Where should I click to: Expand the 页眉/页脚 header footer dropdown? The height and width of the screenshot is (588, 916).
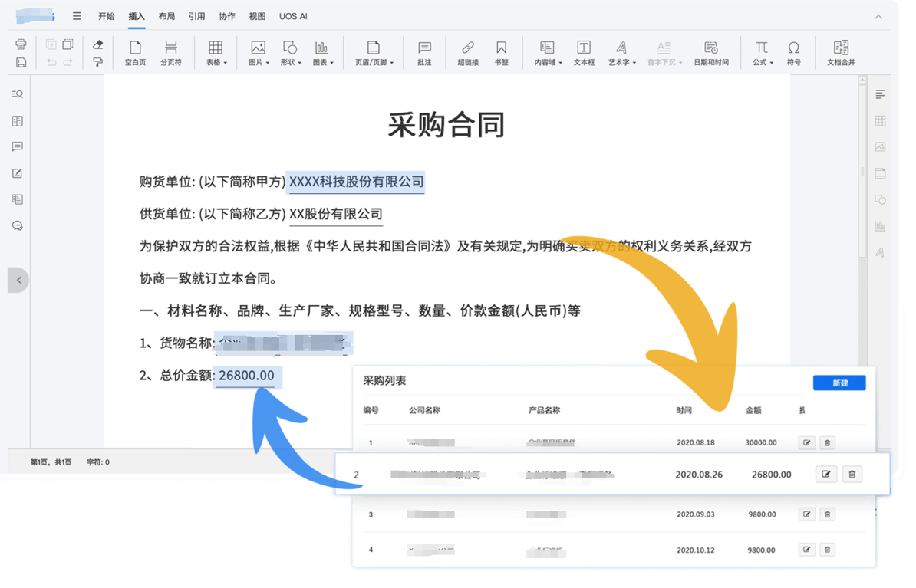pyautogui.click(x=374, y=53)
